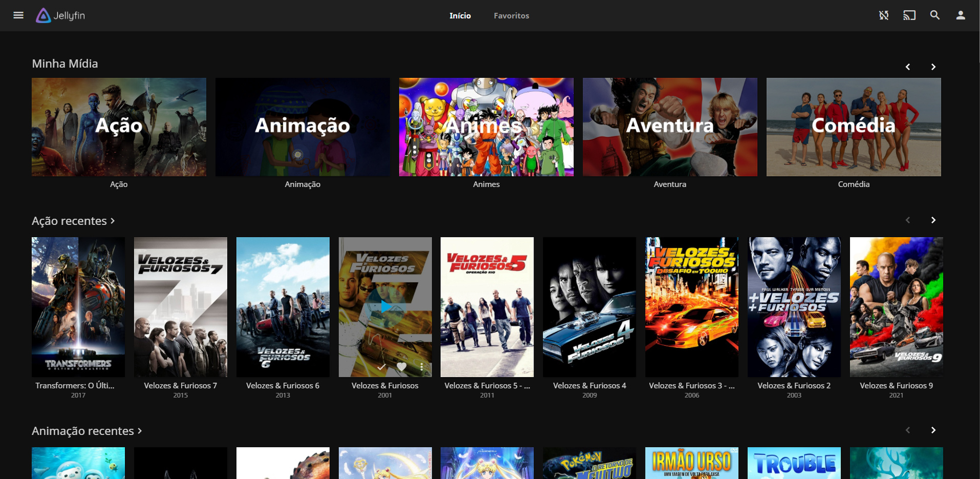Click the title text 'Velozes & Furiosos 2'
Screen dimensions: 980x479
point(794,385)
